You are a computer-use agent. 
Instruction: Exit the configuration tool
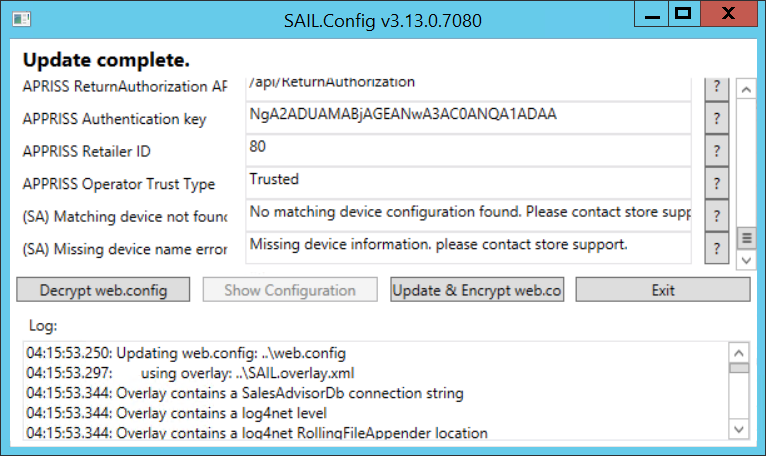click(662, 290)
